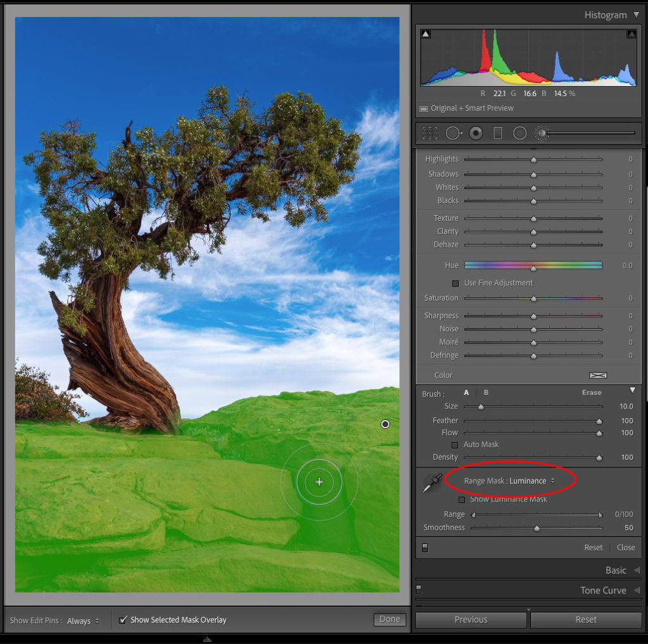Uncheck Show Selected Mask Overlay
The width and height of the screenshot is (648, 644).
pos(123,620)
